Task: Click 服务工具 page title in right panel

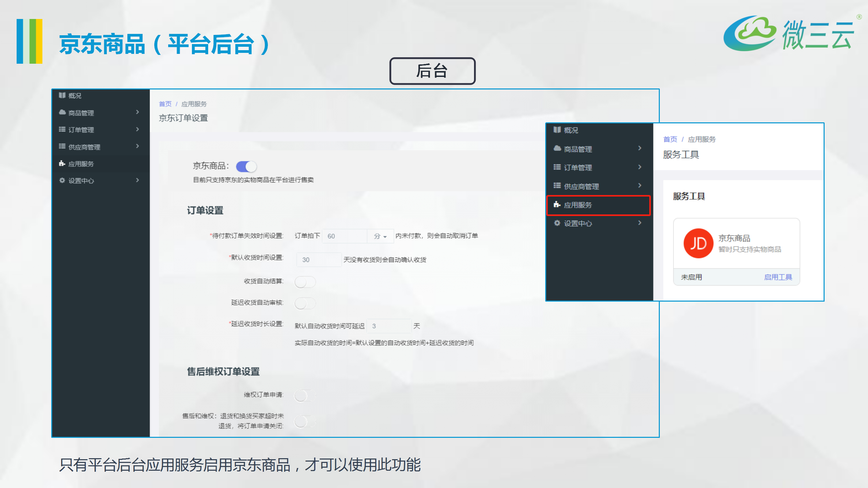Action: [681, 155]
